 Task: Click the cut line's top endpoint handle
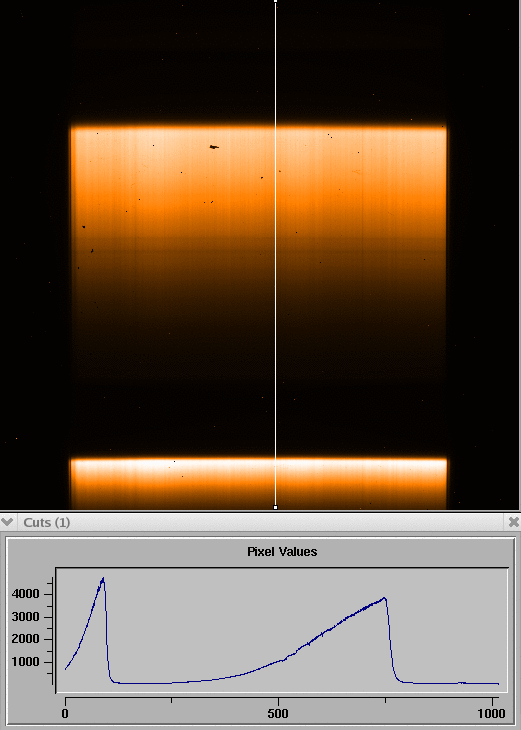coord(276,1)
